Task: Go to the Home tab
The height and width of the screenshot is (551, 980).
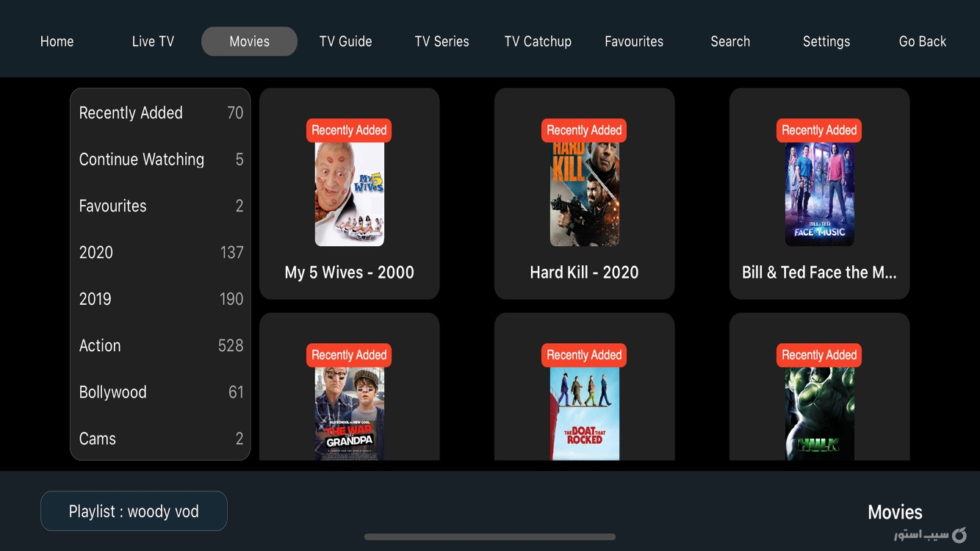Action: pyautogui.click(x=57, y=41)
